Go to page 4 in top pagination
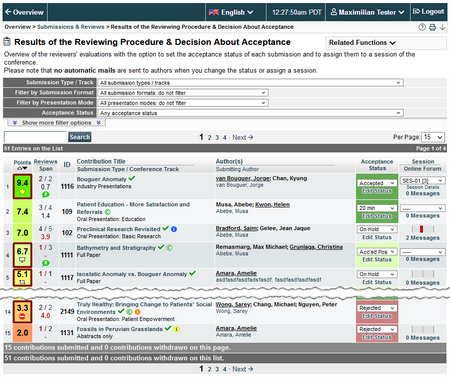Viewport: 450px width, 377px height. (x=224, y=137)
